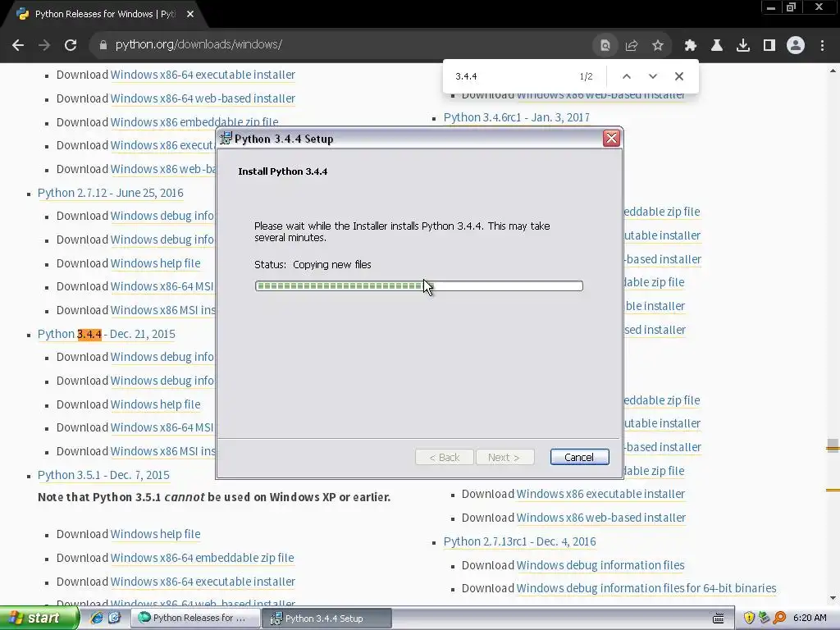Click Windows x86 web-based installer above Python 2.7.13rc1
840x630 pixels.
tap(601, 518)
